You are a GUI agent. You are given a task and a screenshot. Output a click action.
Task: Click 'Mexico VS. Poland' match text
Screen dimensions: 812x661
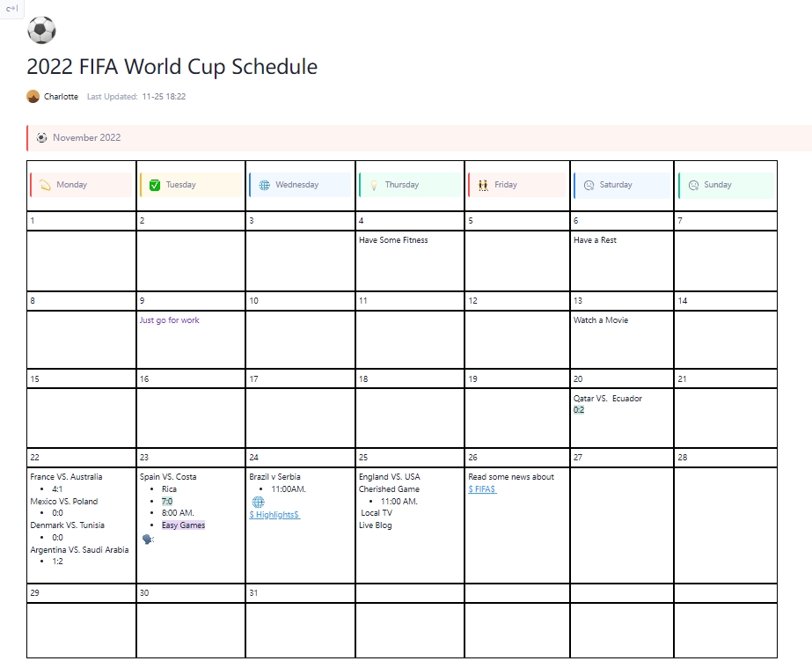coord(63,502)
